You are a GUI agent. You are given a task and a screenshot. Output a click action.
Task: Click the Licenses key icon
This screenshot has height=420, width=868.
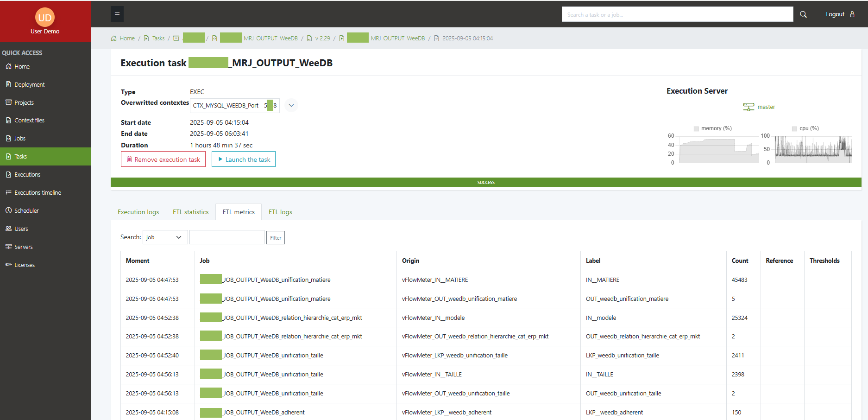[8, 264]
